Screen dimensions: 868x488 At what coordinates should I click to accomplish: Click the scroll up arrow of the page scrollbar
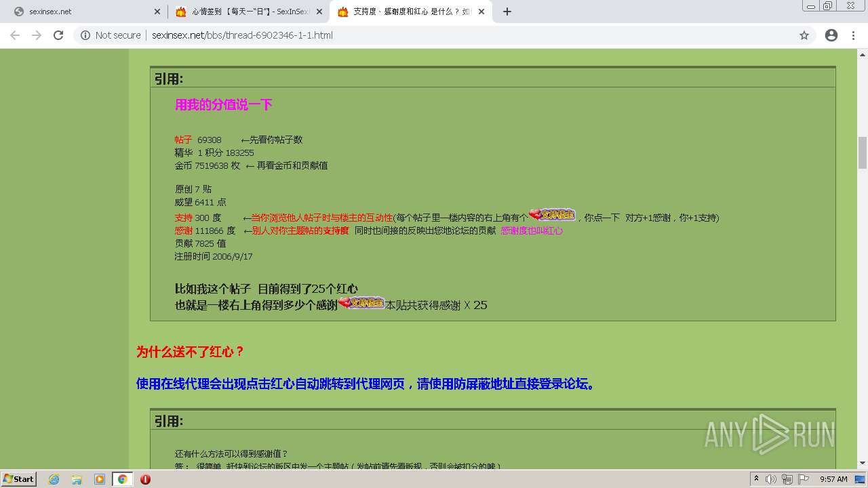(x=863, y=55)
